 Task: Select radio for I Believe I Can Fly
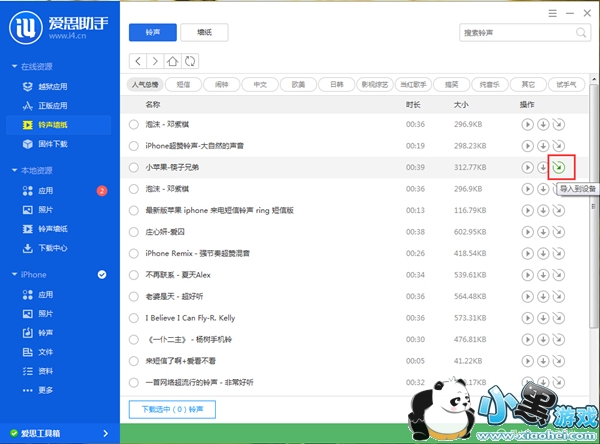(134, 318)
